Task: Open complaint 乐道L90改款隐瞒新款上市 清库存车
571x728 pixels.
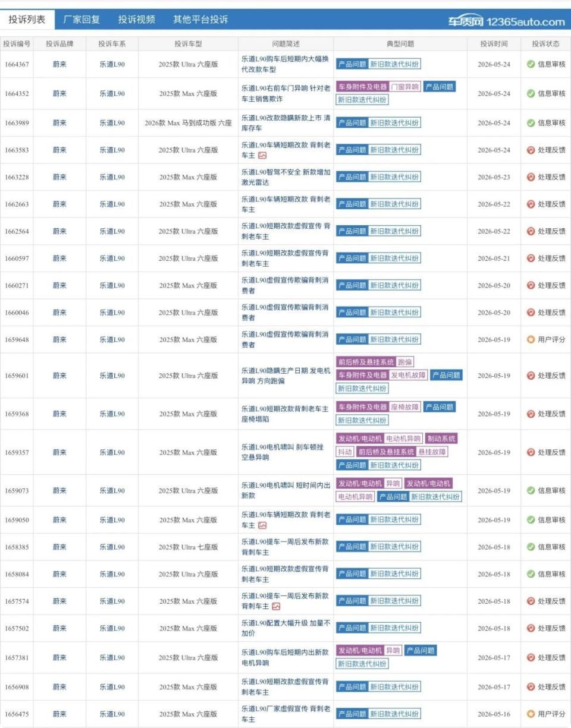Action: 286,123
